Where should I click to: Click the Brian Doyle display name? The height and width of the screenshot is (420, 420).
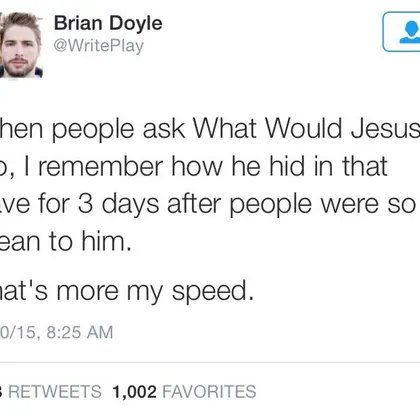click(x=108, y=24)
